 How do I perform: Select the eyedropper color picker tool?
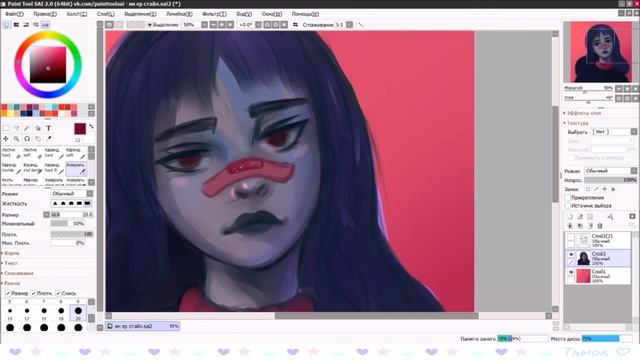pos(48,139)
